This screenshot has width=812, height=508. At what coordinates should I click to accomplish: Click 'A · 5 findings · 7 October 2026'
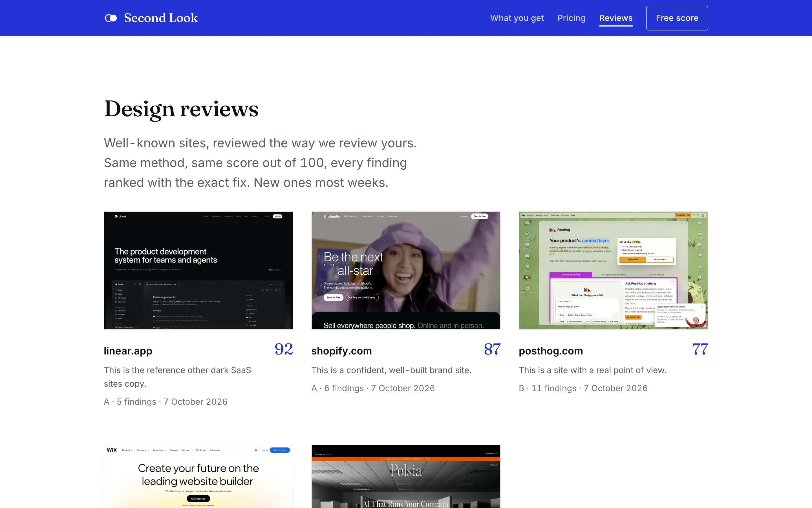tap(166, 402)
